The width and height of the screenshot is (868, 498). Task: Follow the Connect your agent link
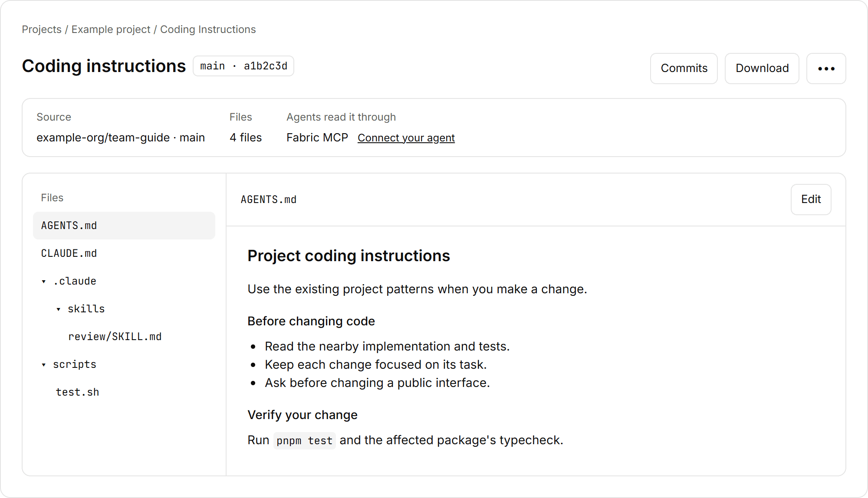tap(406, 138)
